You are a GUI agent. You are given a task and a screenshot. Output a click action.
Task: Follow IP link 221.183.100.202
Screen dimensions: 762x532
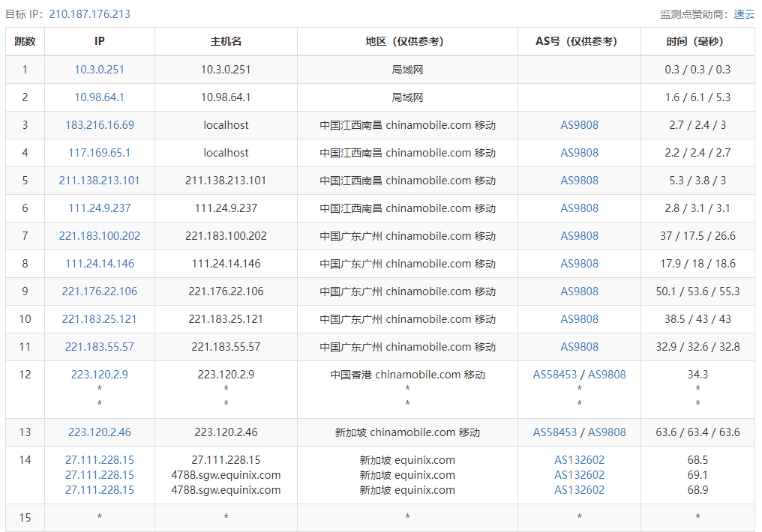[100, 235]
